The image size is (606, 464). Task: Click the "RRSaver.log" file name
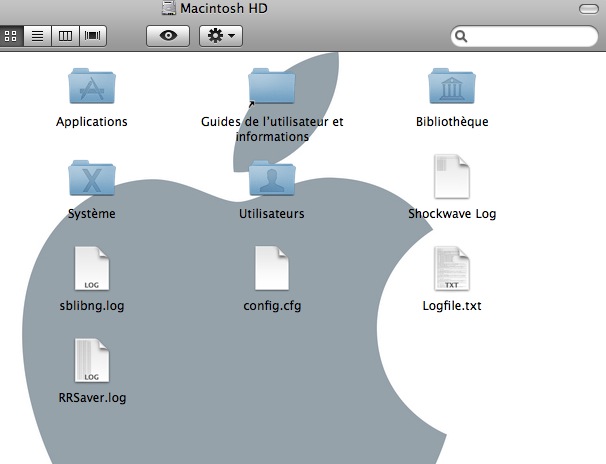pyautogui.click(x=92, y=398)
